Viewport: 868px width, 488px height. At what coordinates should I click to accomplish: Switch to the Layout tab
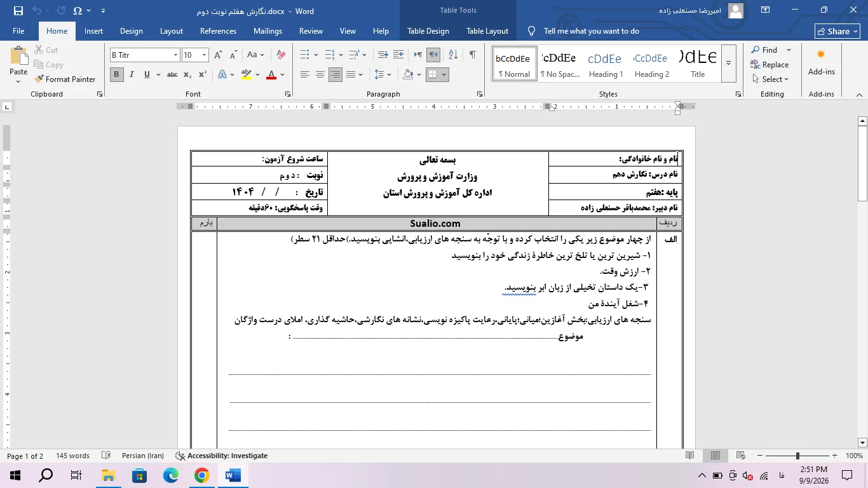(x=171, y=31)
